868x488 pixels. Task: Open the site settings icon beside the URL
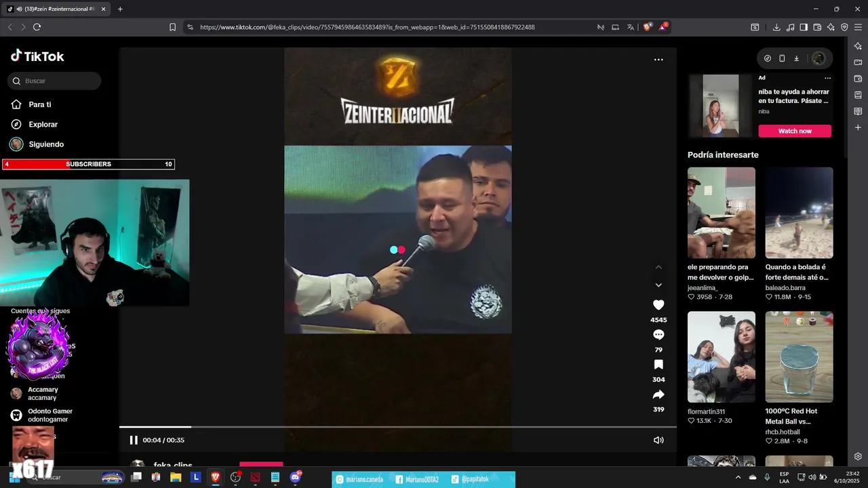click(190, 27)
